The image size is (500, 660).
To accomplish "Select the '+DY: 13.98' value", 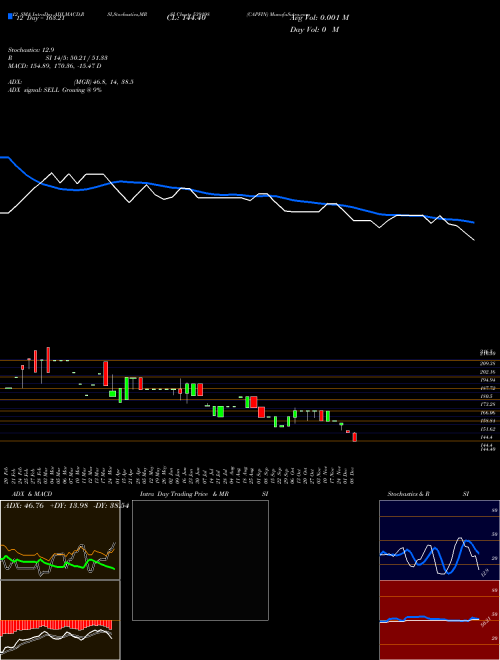I will 68,506.
